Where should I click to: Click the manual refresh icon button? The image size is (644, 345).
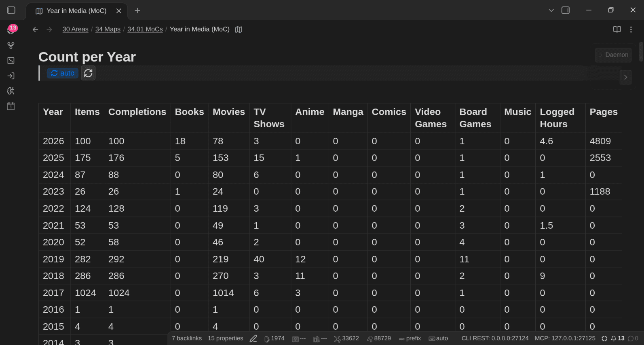tap(88, 73)
